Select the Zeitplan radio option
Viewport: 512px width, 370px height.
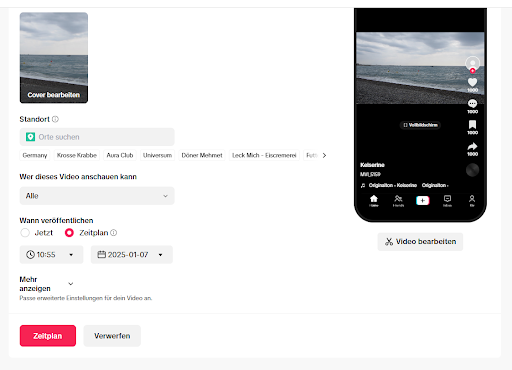[69, 233]
